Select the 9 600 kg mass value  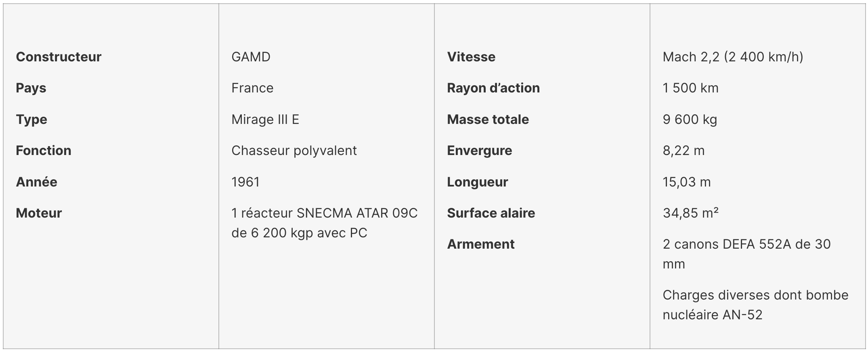click(x=690, y=119)
